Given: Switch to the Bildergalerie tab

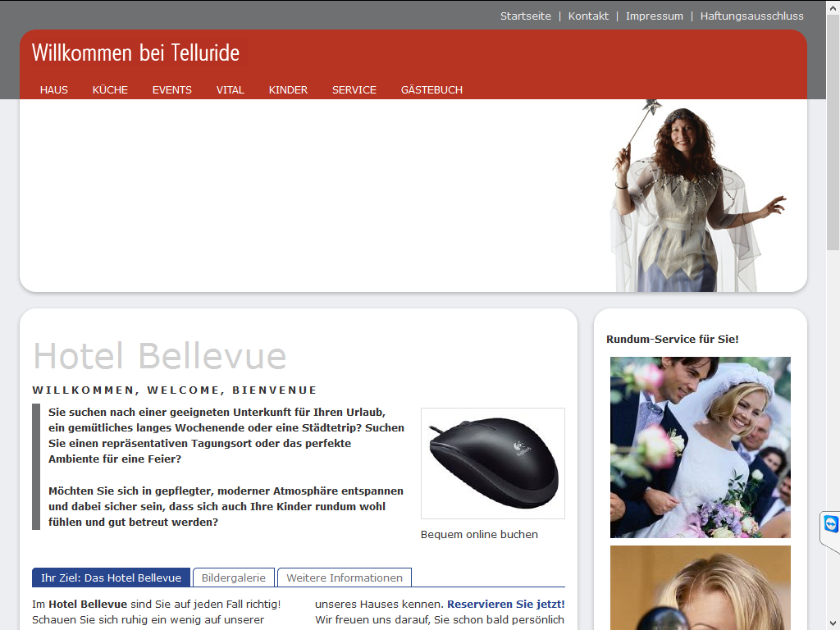Looking at the screenshot, I should click(x=234, y=577).
